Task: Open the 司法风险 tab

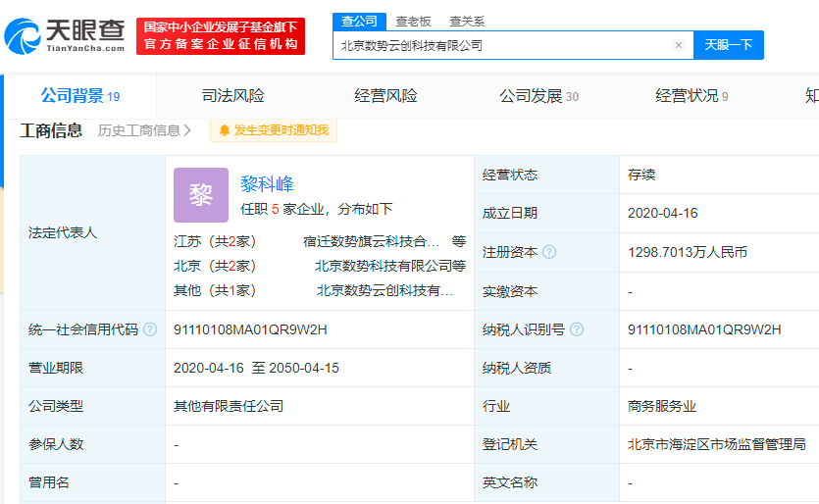Action: click(x=233, y=96)
